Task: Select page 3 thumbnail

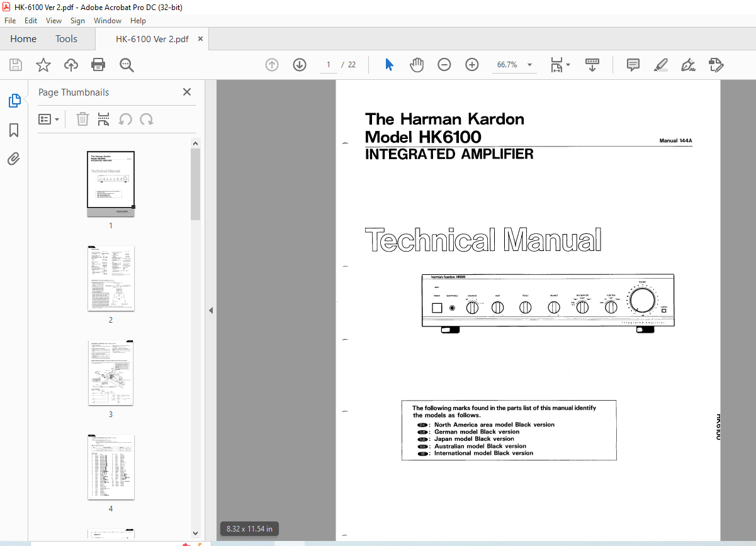Action: (x=111, y=372)
